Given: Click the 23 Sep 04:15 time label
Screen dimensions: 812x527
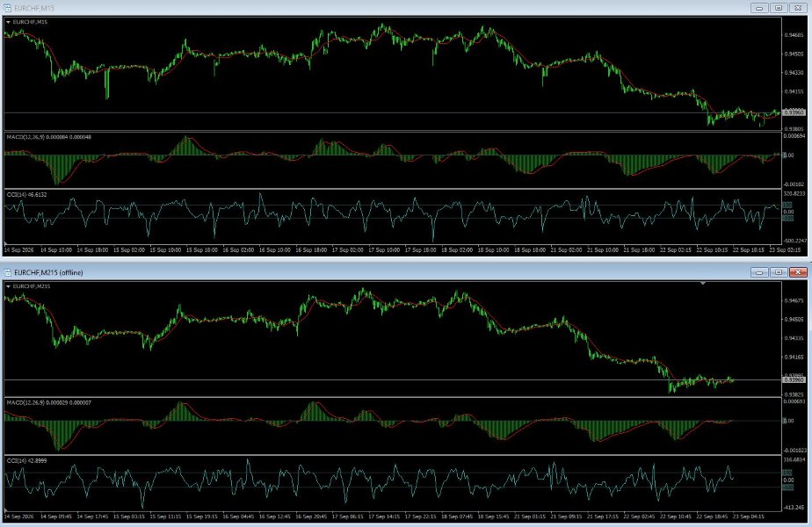Looking at the screenshot, I should tap(749, 516).
